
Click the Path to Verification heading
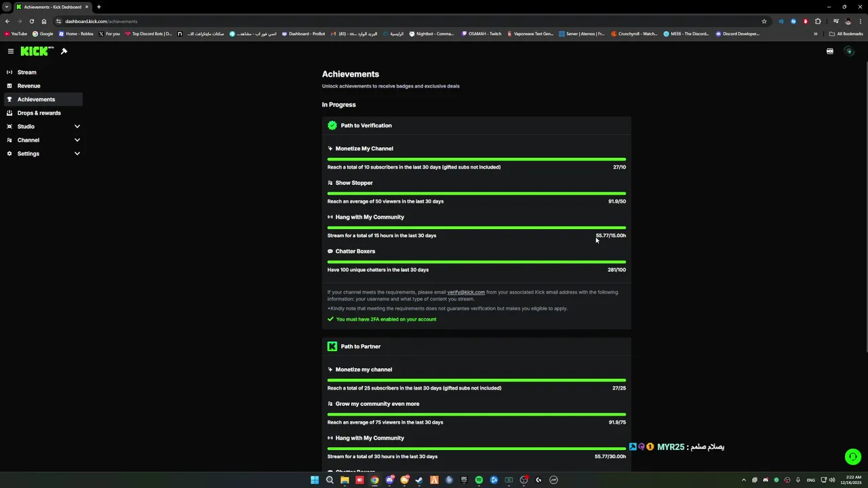(366, 125)
